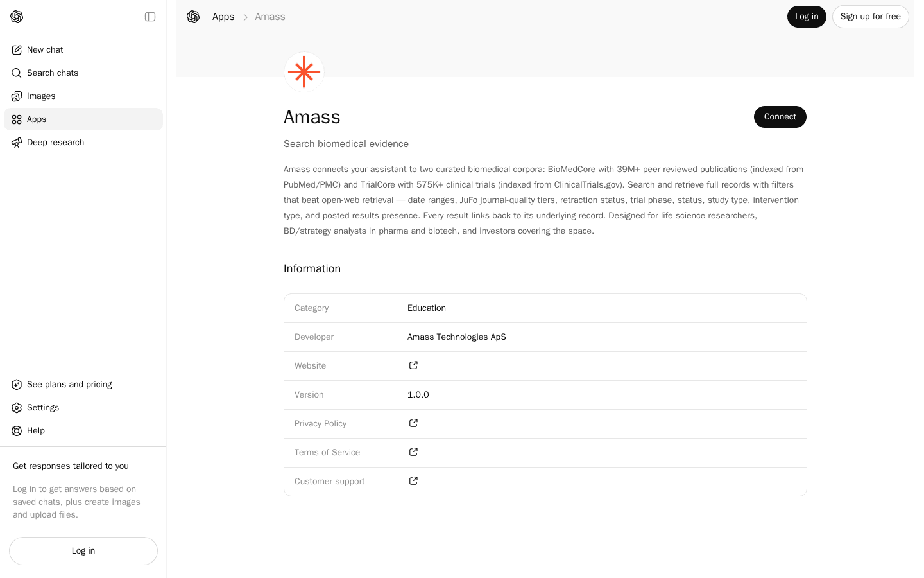Click the Privacy Policy row label

tap(320, 424)
